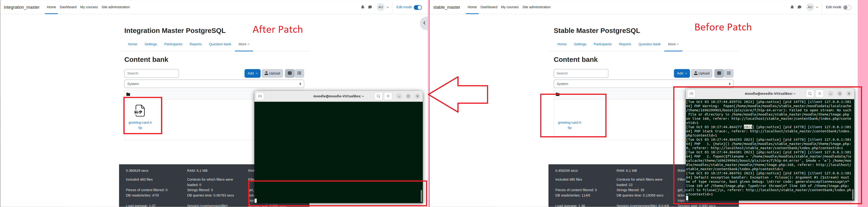
Task: Select Settings tab under Integration Master PostgreSQL
Action: [151, 44]
